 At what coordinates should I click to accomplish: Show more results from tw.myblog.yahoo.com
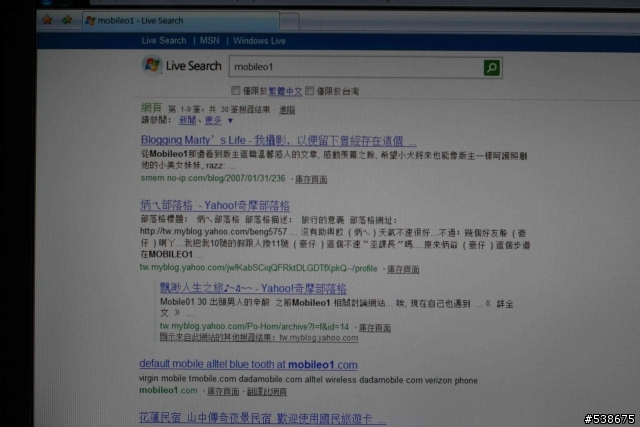[259, 338]
